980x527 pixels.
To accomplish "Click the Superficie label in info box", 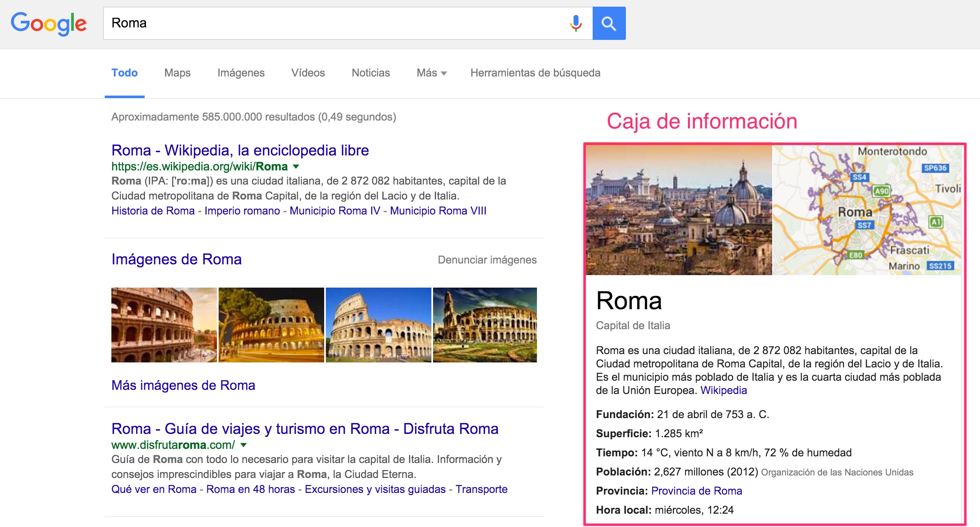I will tap(624, 433).
